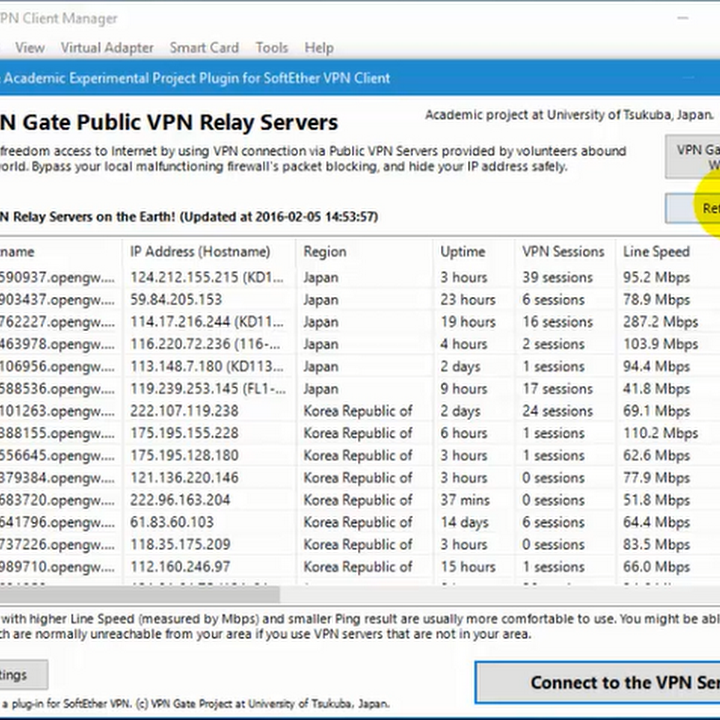Image resolution: width=720 pixels, height=720 pixels.
Task: Click the 14 days uptime cell
Action: tap(464, 522)
